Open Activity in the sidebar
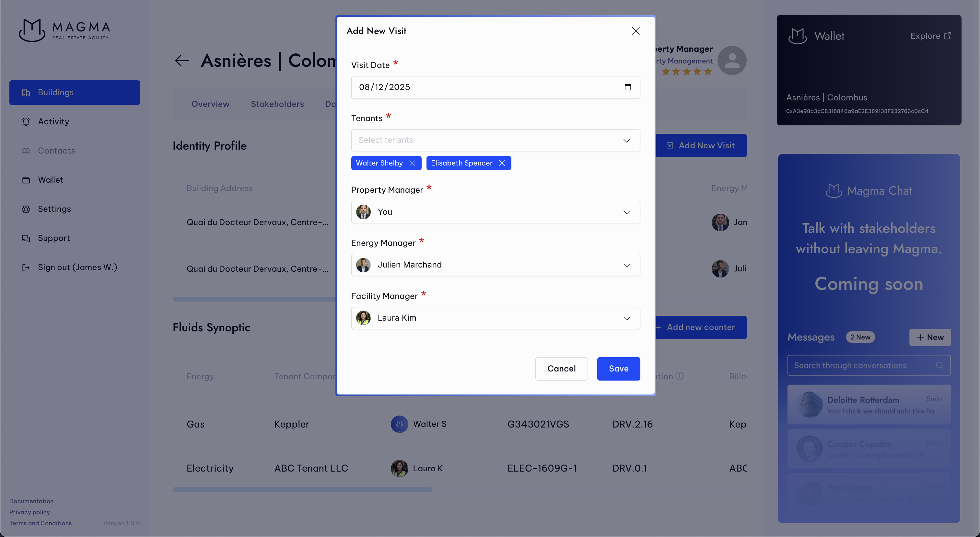 click(x=53, y=122)
